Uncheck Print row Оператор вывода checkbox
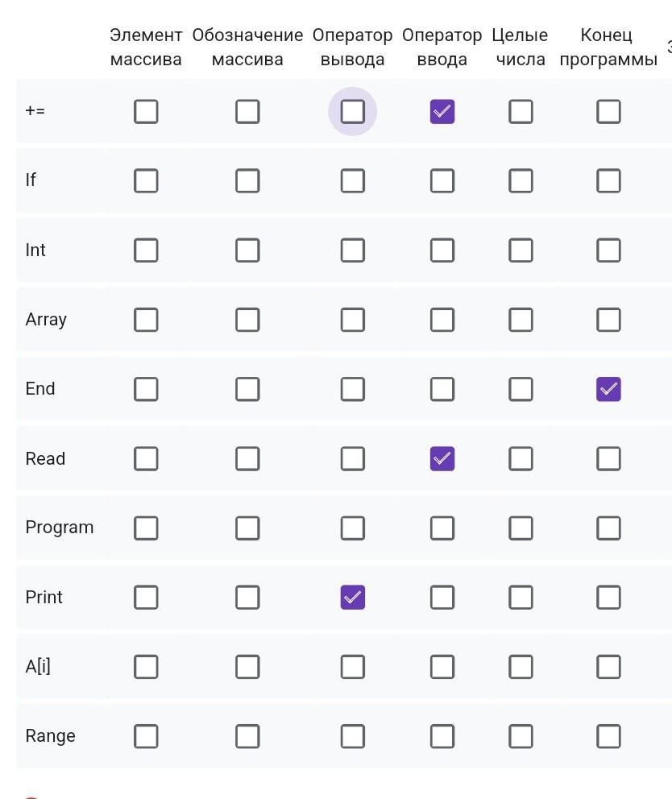Image resolution: width=672 pixels, height=799 pixels. point(352,597)
